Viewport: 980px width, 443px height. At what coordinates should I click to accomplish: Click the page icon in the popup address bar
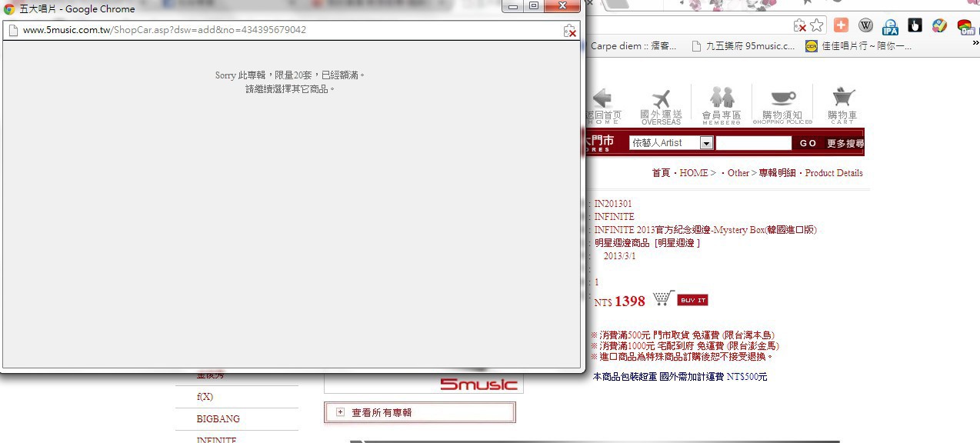click(x=13, y=30)
